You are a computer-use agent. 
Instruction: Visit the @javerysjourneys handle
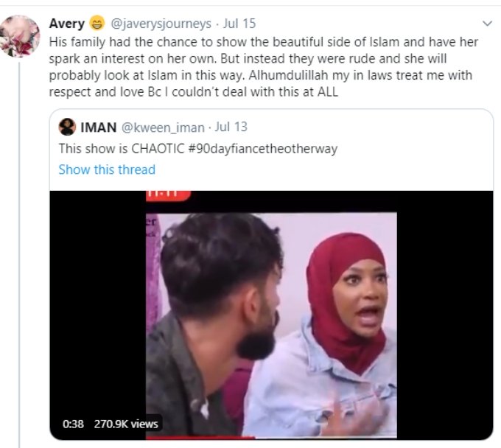tap(161, 24)
